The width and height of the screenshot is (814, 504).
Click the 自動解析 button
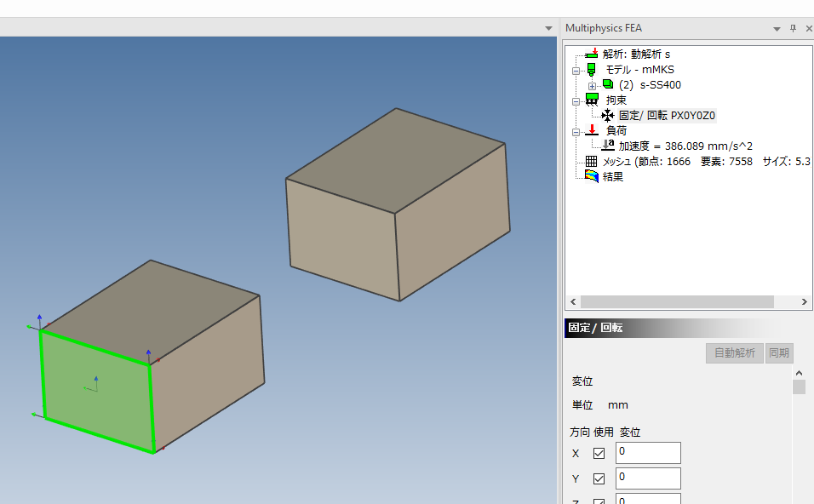[x=734, y=352]
